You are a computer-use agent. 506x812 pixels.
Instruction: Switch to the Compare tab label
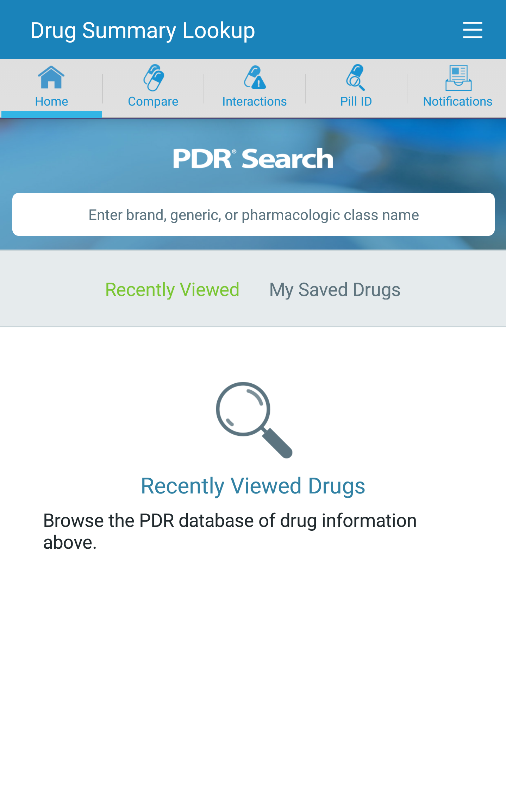tap(153, 102)
